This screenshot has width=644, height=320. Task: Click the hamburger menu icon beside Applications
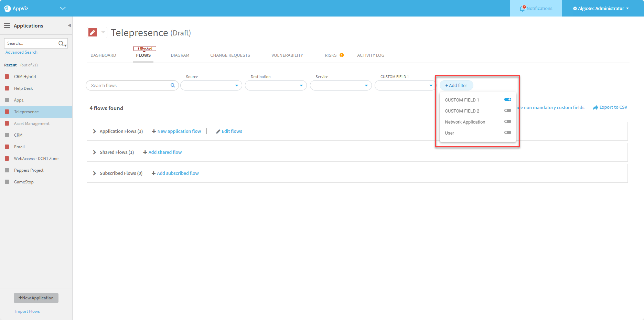pos(7,25)
